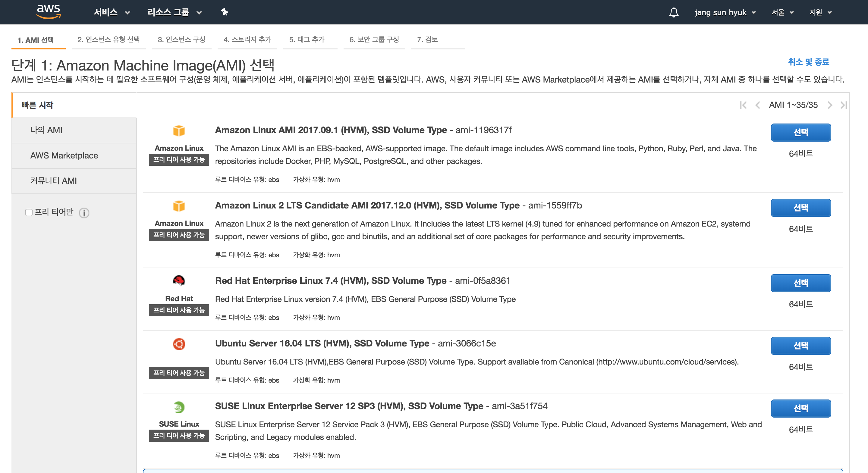Open the AWS Marketplace sidebar tab
The height and width of the screenshot is (473, 868).
tap(64, 156)
